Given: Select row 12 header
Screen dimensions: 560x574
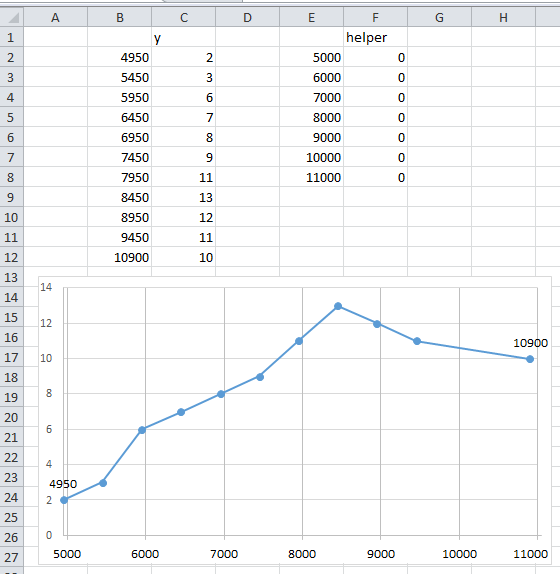Looking at the screenshot, I should pyautogui.click(x=11, y=257).
